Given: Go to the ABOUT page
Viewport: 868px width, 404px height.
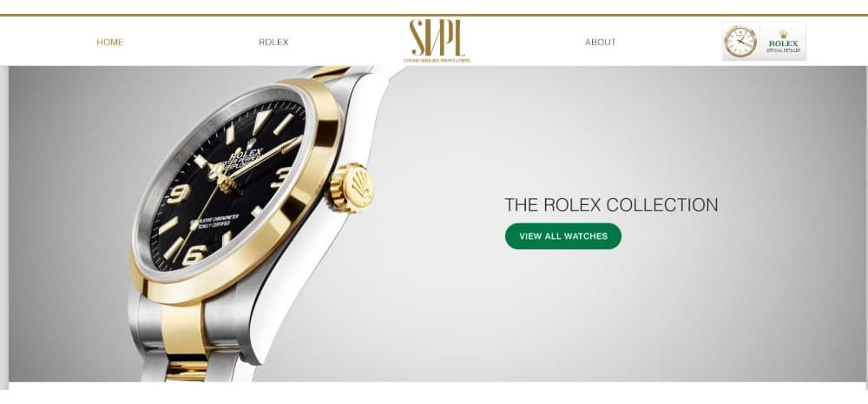Looking at the screenshot, I should click(600, 42).
